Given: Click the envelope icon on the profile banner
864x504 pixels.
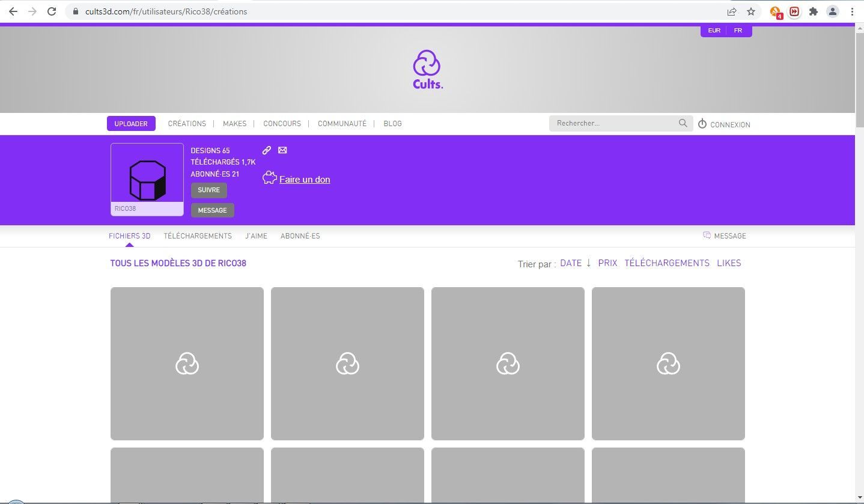Looking at the screenshot, I should 282,150.
